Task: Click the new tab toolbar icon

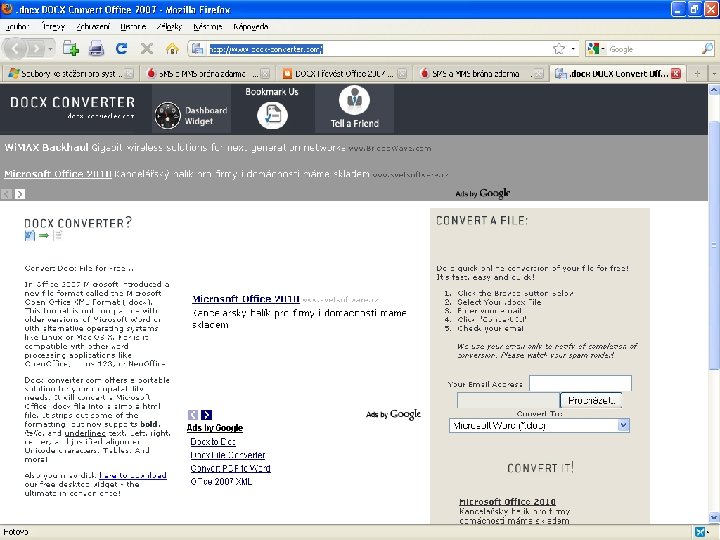Action: (71, 48)
